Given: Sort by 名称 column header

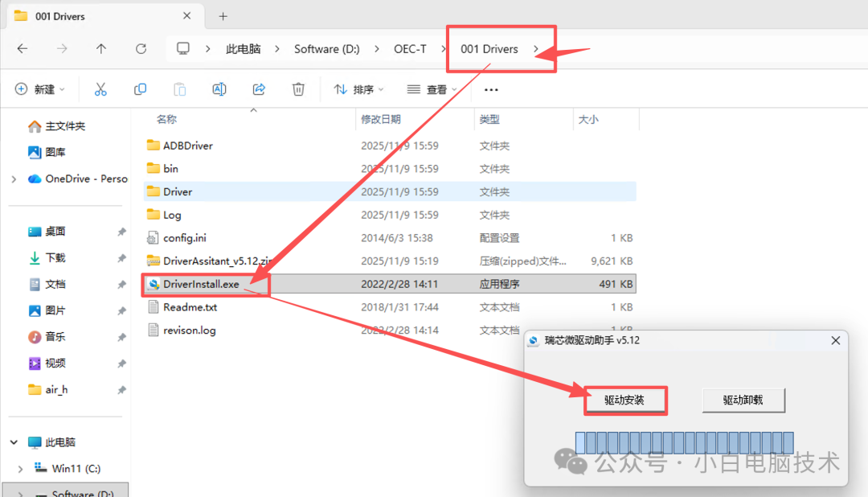Looking at the screenshot, I should point(166,119).
